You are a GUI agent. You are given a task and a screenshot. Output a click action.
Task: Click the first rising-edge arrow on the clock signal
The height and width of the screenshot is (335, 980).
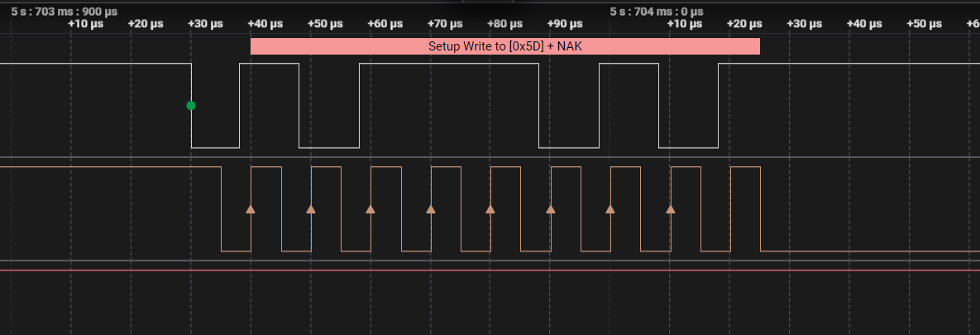(251, 209)
